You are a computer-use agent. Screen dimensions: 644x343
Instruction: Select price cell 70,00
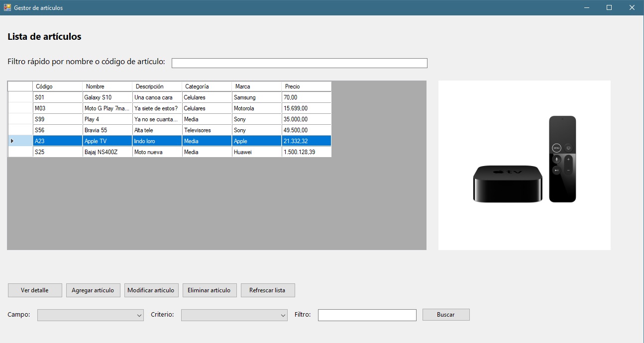[x=307, y=97]
